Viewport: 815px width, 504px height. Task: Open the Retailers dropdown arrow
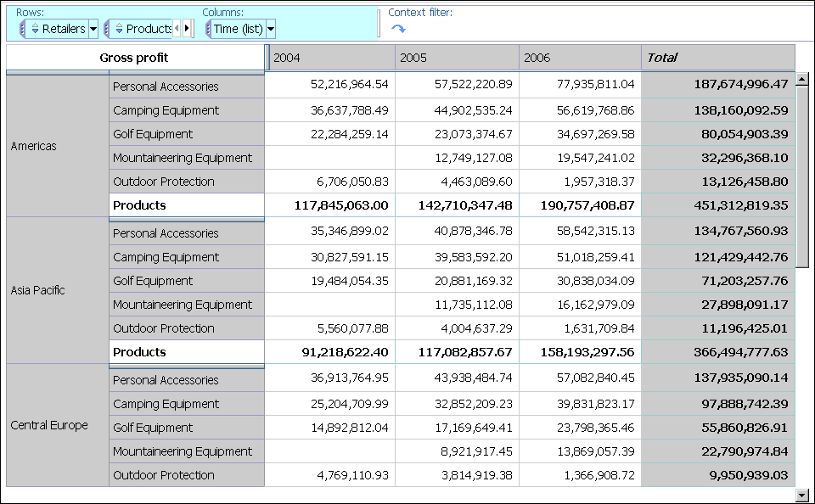point(93,29)
